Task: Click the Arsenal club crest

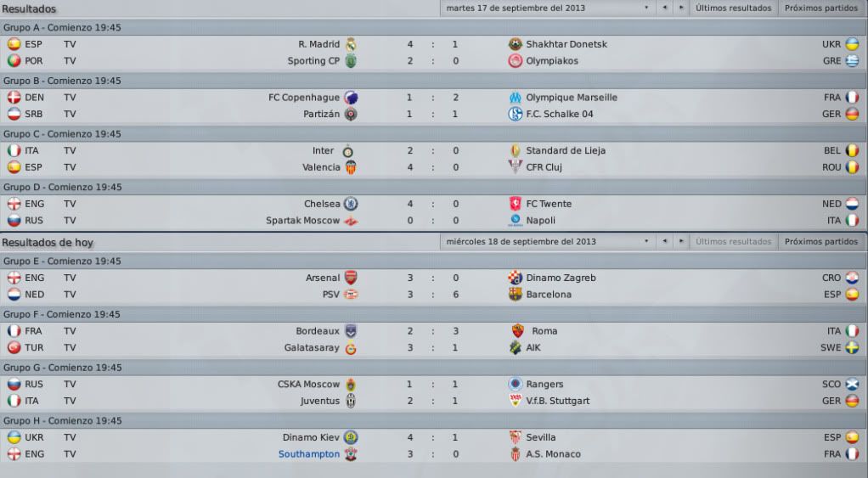Action: [x=351, y=278]
